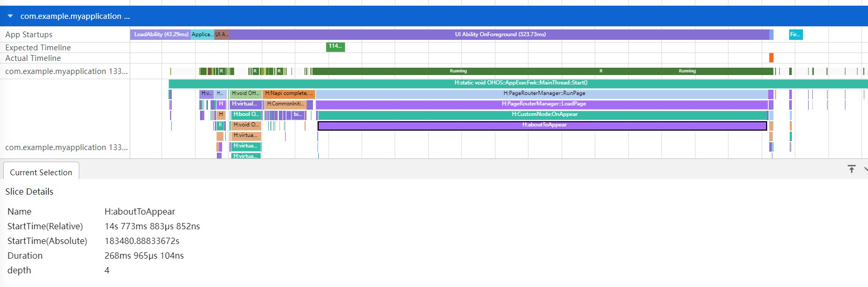The width and height of the screenshot is (868, 287).
Task: Select the wide R state between Running segments
Action: (601, 71)
